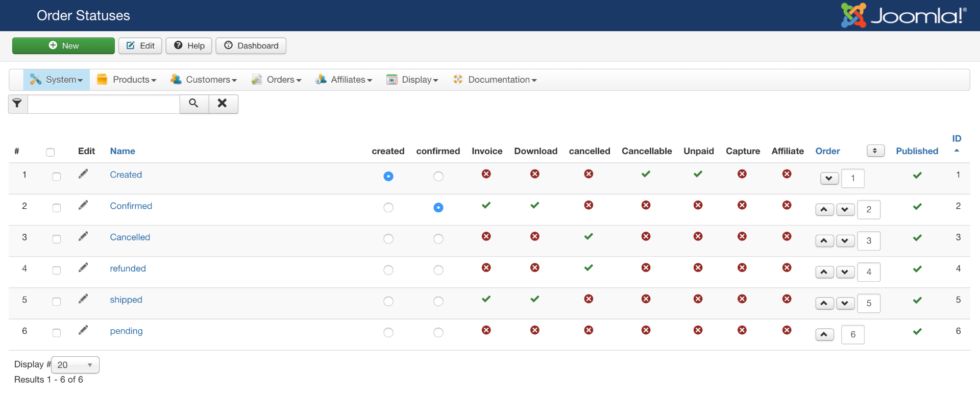Click in the filter search text field

(x=104, y=104)
